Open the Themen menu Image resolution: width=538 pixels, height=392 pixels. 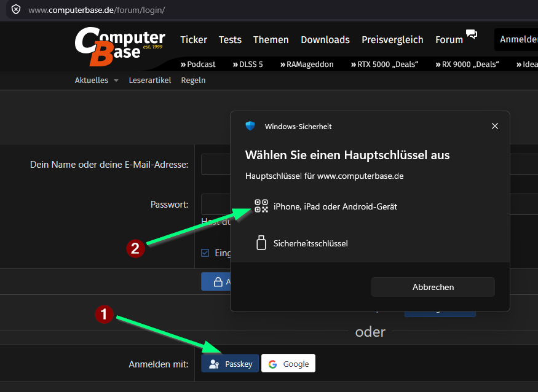(271, 40)
